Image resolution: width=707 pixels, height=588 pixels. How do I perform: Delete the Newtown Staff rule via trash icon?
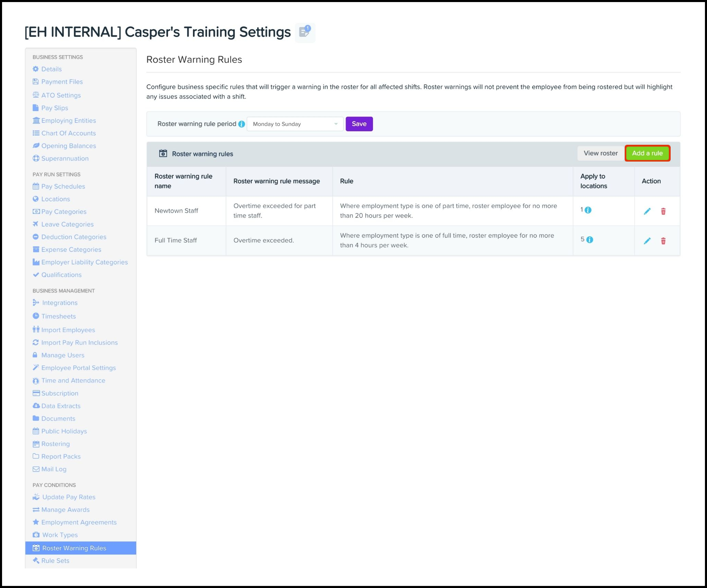pyautogui.click(x=663, y=211)
